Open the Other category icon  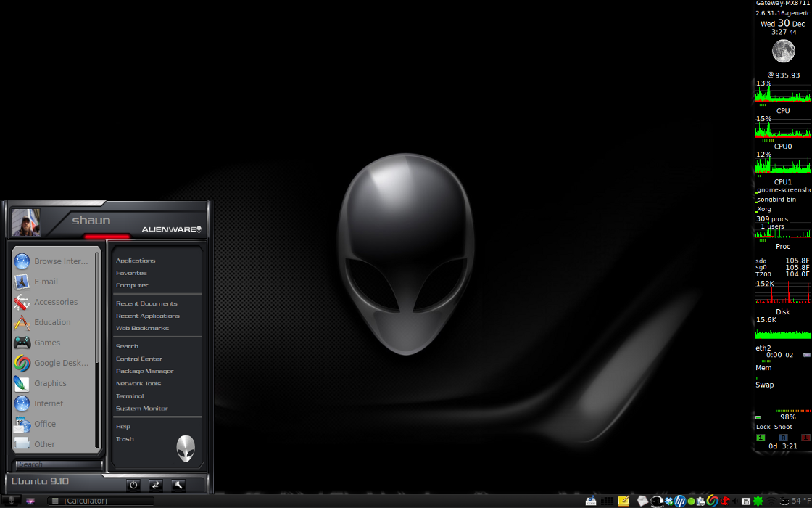point(22,443)
